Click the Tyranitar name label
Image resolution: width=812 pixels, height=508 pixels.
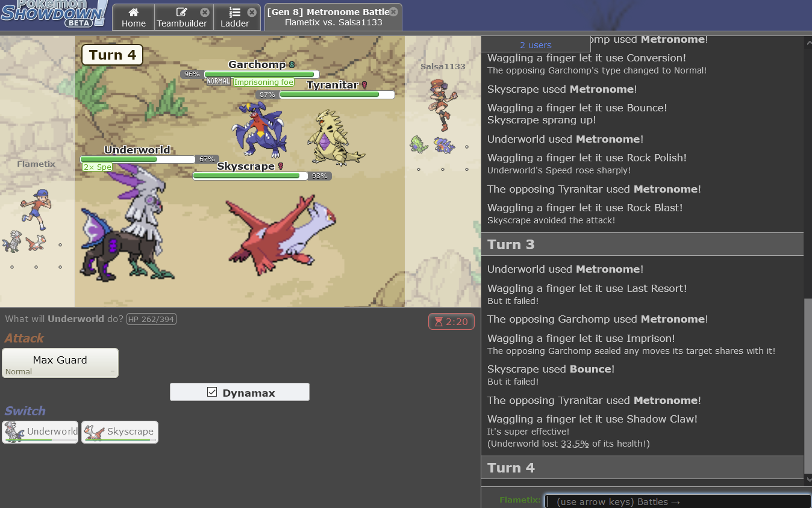(333, 85)
